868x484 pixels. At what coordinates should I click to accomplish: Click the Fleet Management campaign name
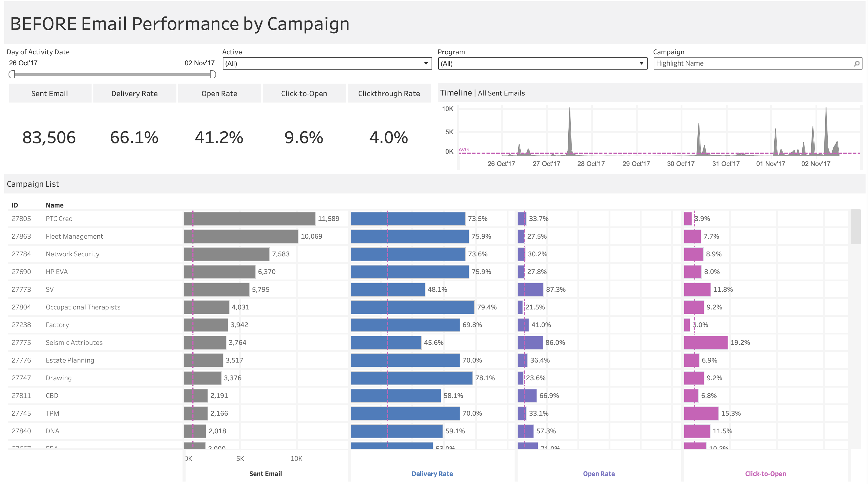coord(74,237)
